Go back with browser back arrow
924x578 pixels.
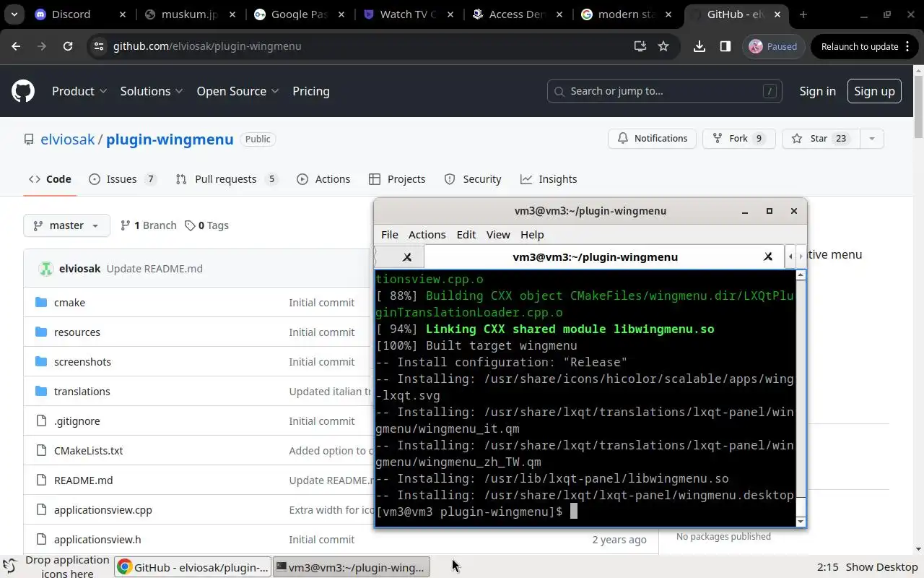click(x=16, y=46)
